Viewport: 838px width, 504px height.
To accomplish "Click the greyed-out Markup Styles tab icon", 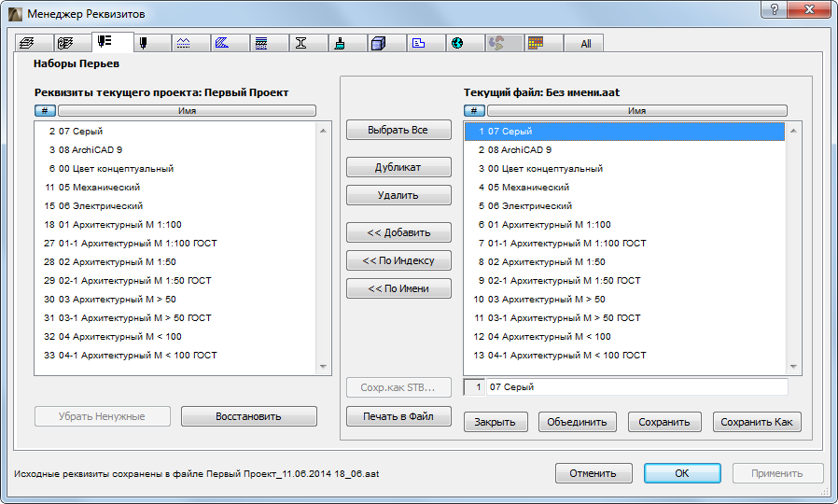I will (504, 43).
